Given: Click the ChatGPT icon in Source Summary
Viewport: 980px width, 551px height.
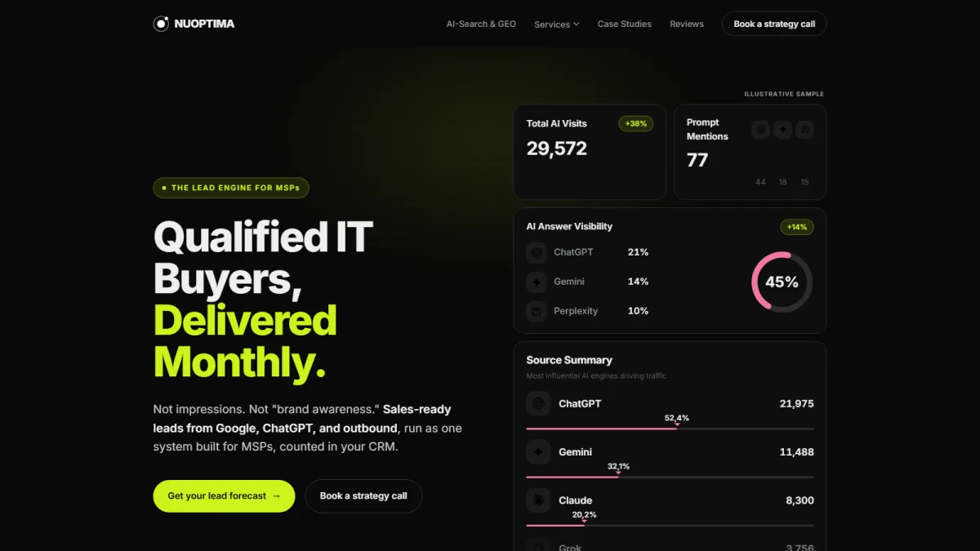Looking at the screenshot, I should (537, 403).
